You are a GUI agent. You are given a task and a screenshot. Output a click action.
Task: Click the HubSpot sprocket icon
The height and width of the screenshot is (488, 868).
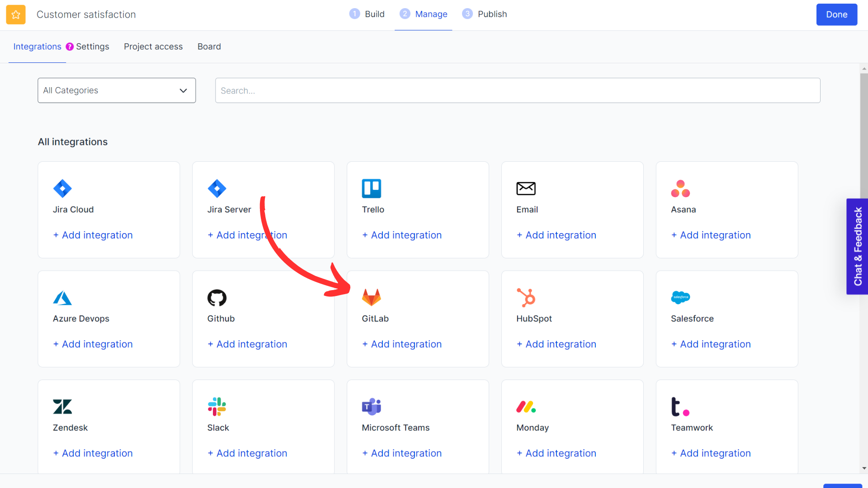tap(526, 297)
